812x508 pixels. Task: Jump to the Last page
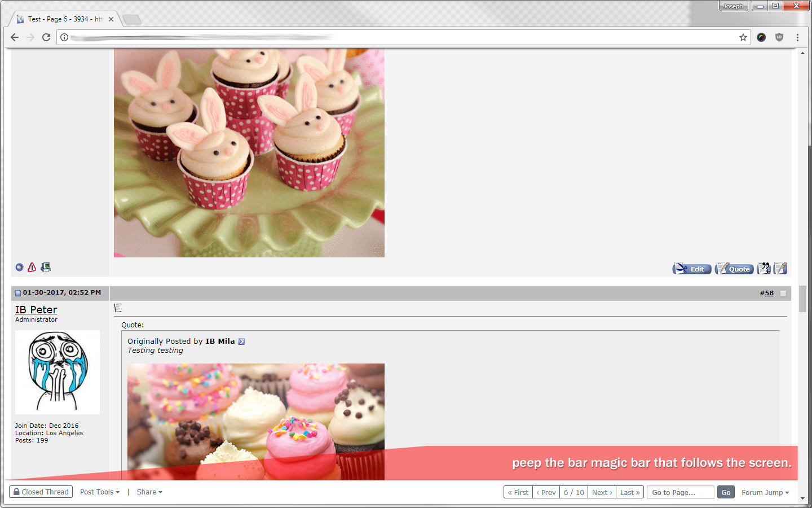[630, 492]
